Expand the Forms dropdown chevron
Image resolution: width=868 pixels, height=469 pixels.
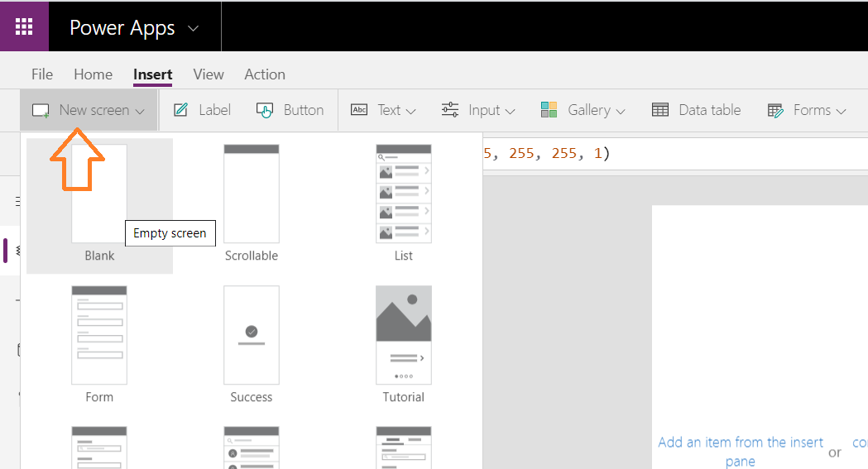click(x=842, y=111)
